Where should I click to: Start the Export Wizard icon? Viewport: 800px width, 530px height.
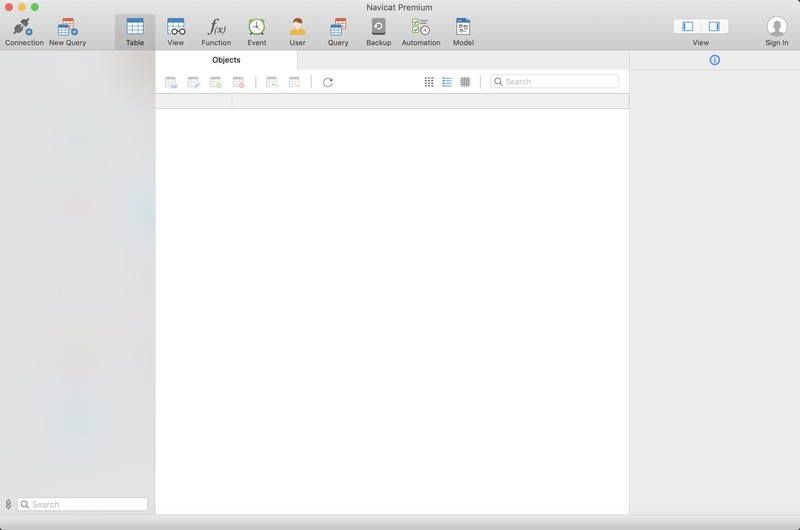tap(294, 82)
